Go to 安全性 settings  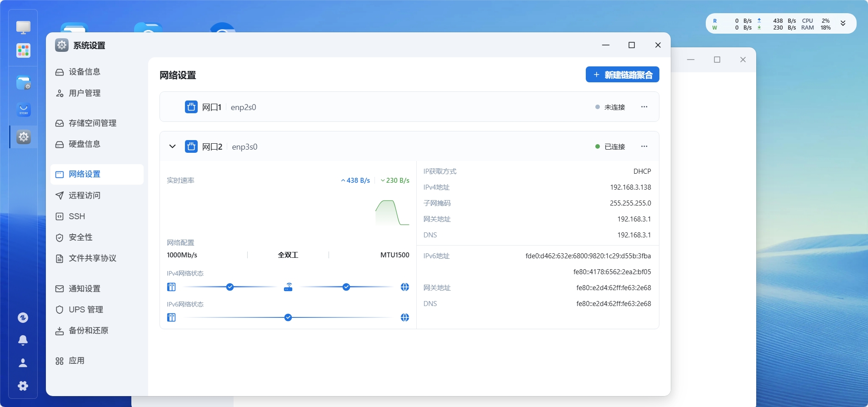[97, 237]
